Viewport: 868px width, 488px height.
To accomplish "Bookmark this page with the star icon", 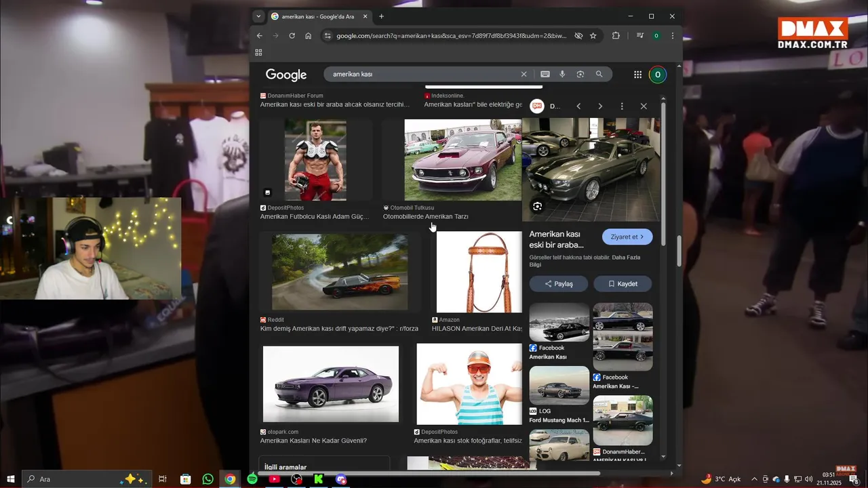I will (593, 36).
